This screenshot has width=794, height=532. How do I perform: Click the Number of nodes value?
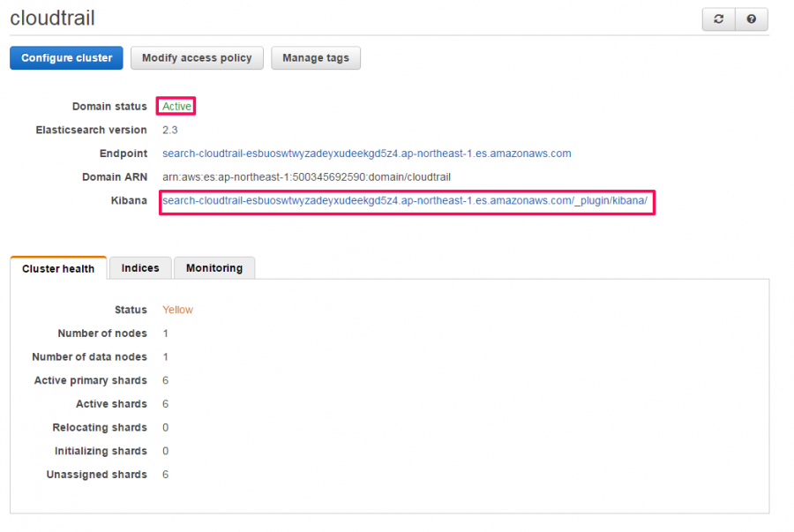(x=165, y=333)
